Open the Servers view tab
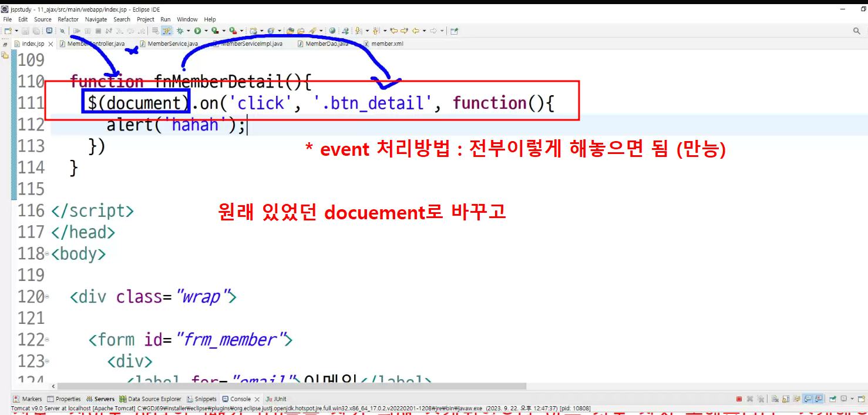 pyautogui.click(x=100, y=399)
